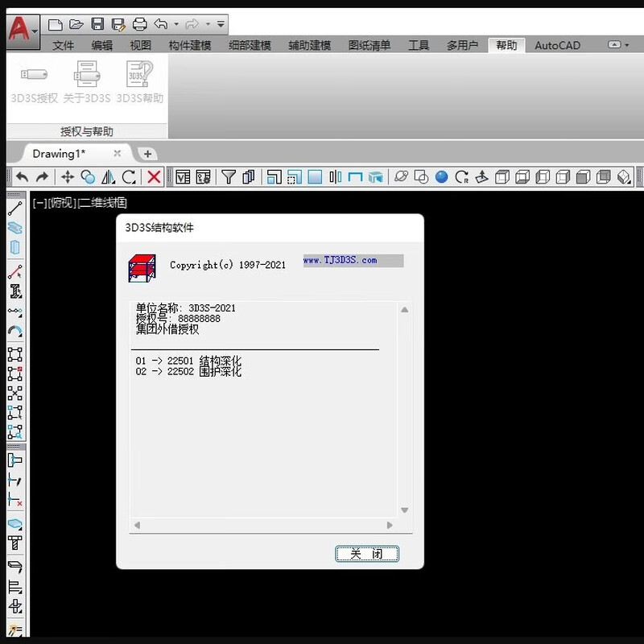Select the move cross-arrows tool
Image resolution: width=644 pixels, height=644 pixels.
coord(68,177)
